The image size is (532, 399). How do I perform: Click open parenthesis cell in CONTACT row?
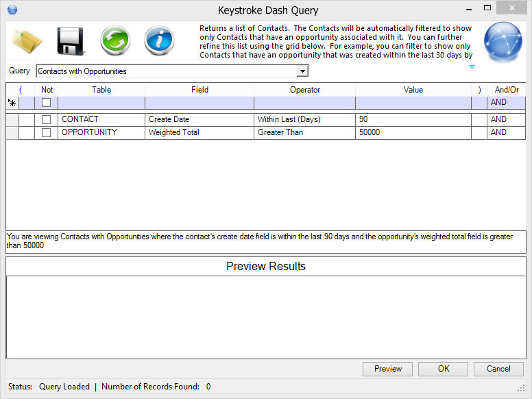[27, 119]
